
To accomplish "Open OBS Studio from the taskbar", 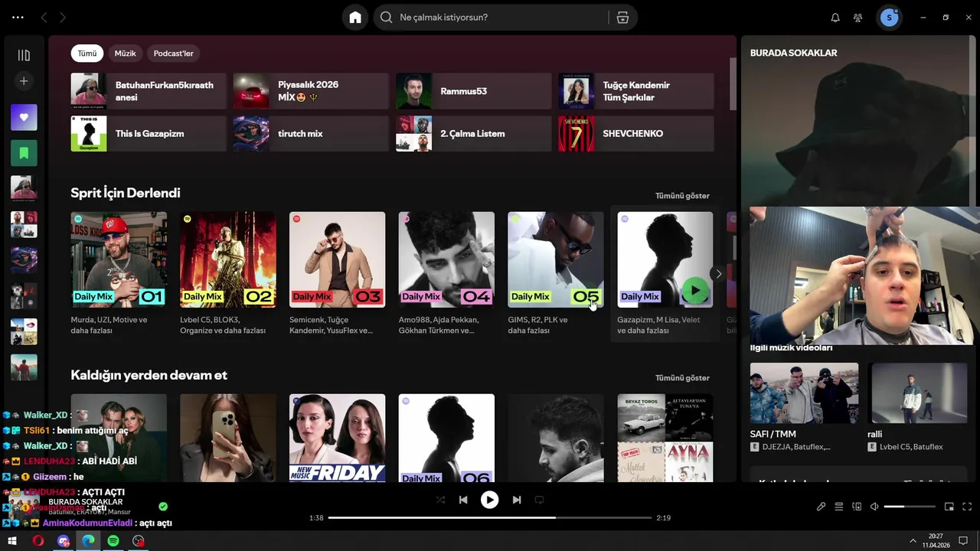I will point(139,541).
